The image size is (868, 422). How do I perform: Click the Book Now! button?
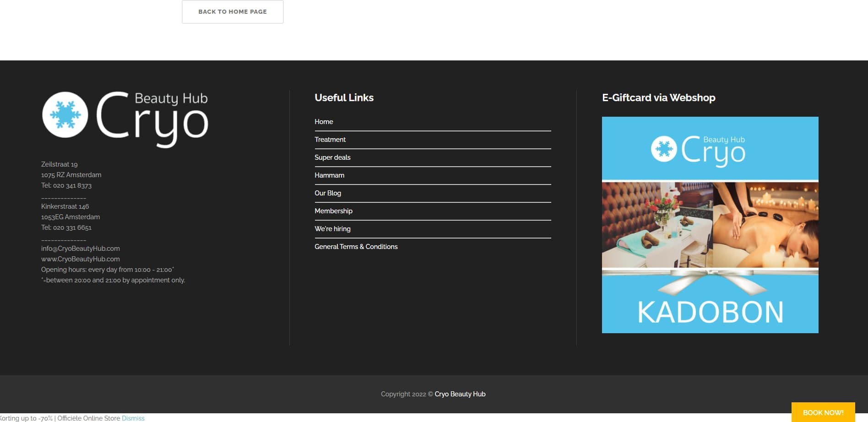tap(823, 412)
